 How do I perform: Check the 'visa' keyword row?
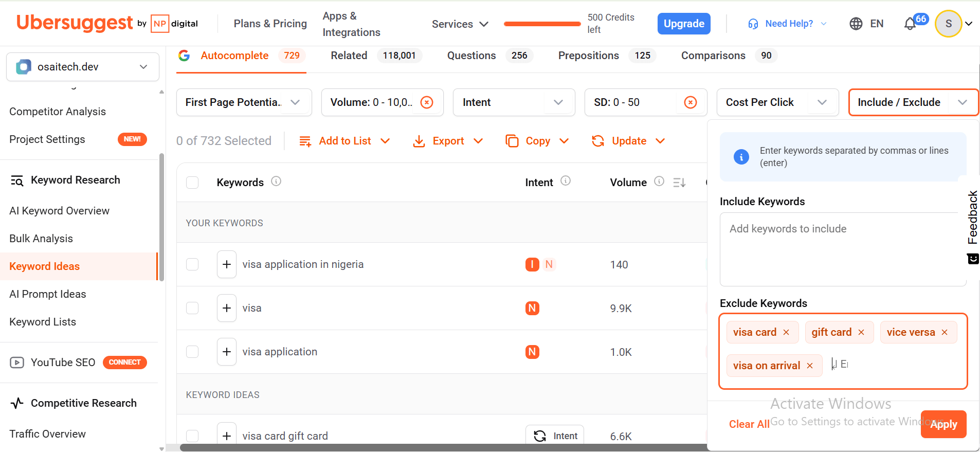pos(192,308)
